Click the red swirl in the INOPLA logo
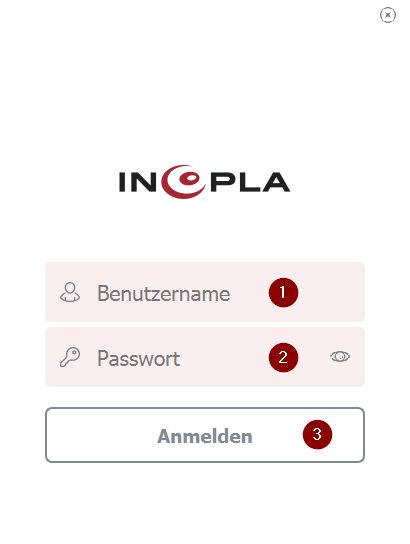410x544 pixels. coord(183,182)
